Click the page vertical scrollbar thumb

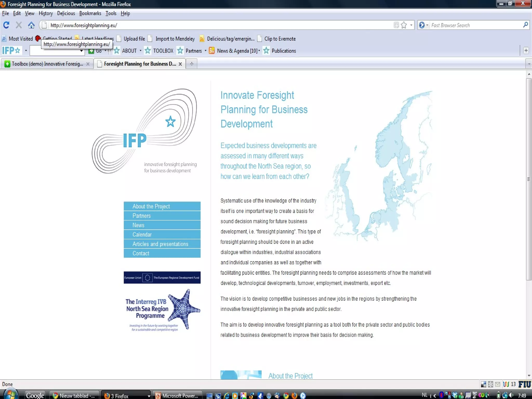[x=529, y=179]
